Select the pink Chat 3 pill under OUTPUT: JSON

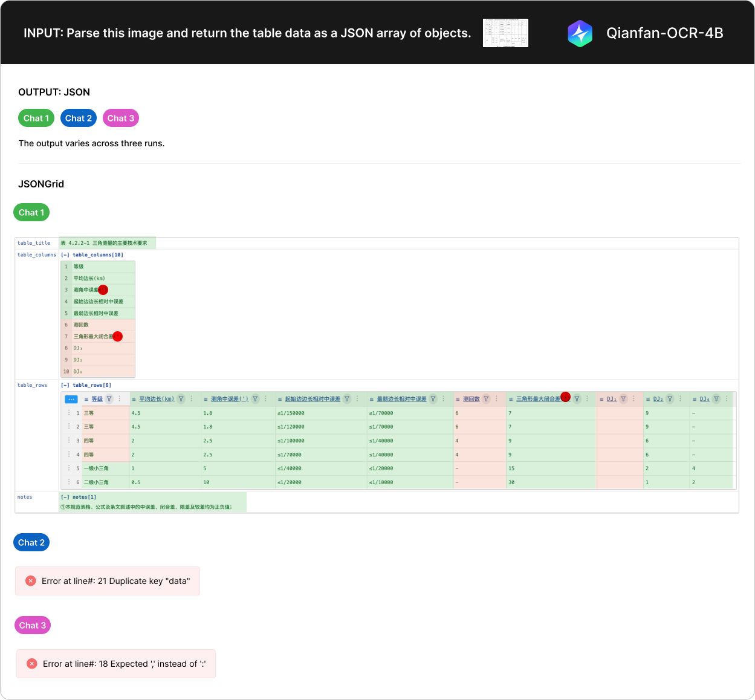click(x=121, y=118)
